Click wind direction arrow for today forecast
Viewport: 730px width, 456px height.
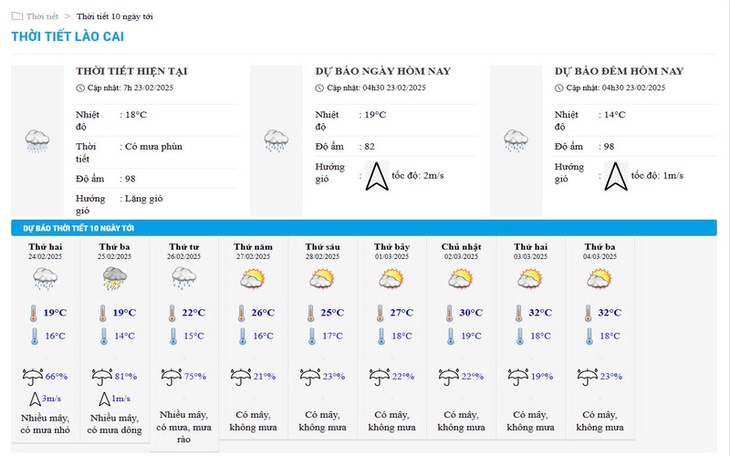[x=377, y=176]
